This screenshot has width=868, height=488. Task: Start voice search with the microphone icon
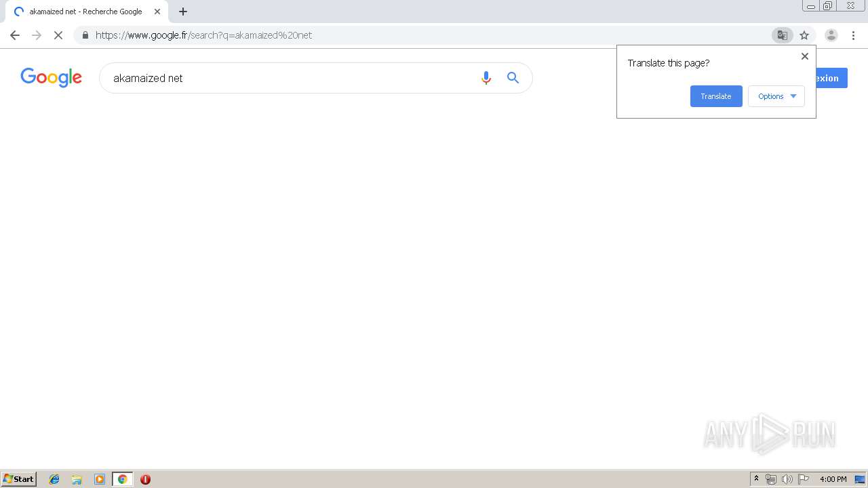(x=486, y=78)
